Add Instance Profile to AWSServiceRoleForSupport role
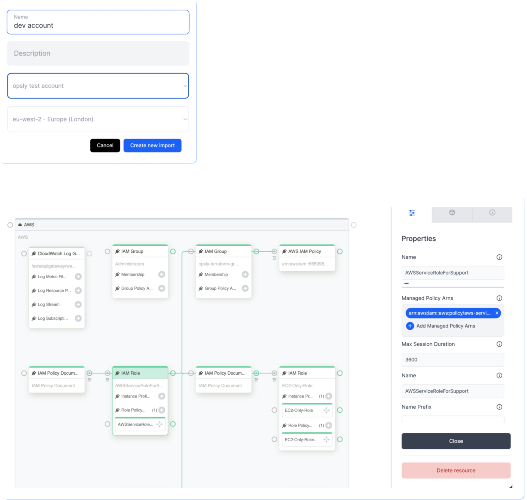 162,396
